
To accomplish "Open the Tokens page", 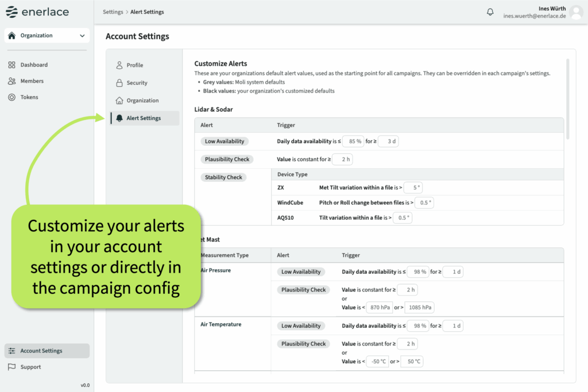I will (x=29, y=97).
